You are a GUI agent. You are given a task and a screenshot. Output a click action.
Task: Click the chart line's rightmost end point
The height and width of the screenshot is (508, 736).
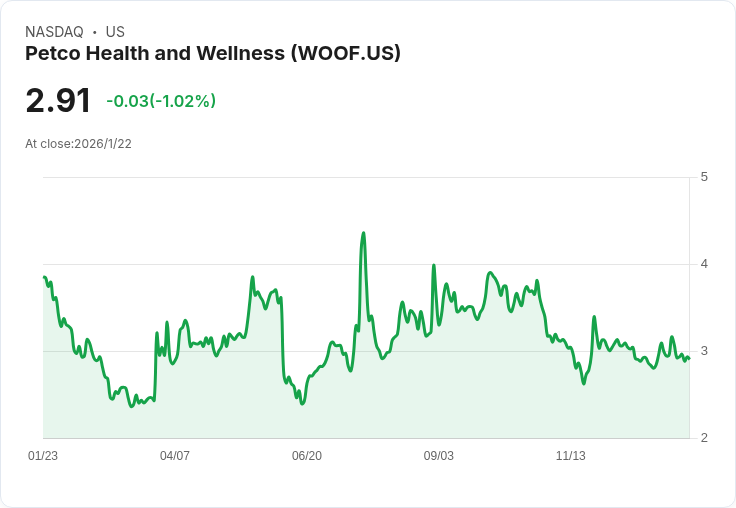(689, 358)
